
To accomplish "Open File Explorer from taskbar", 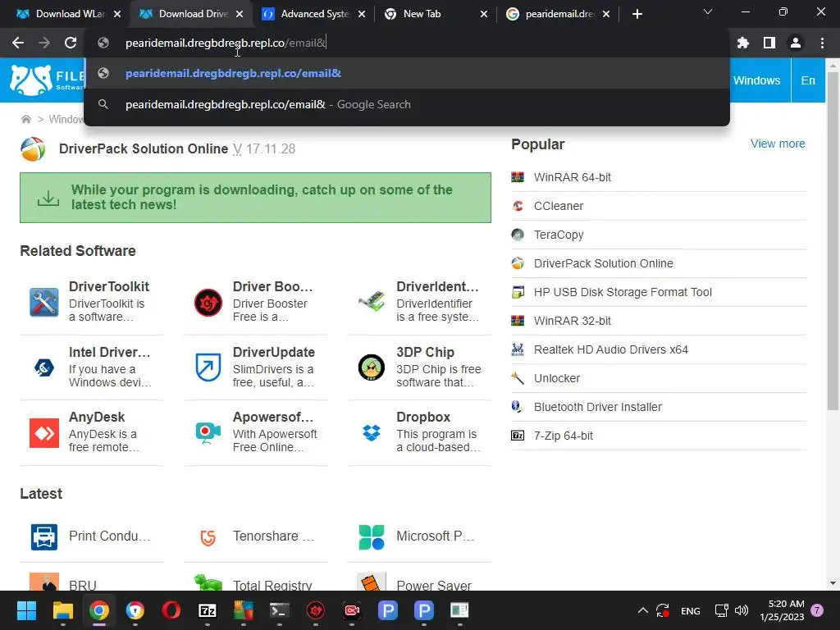I will tap(62, 610).
